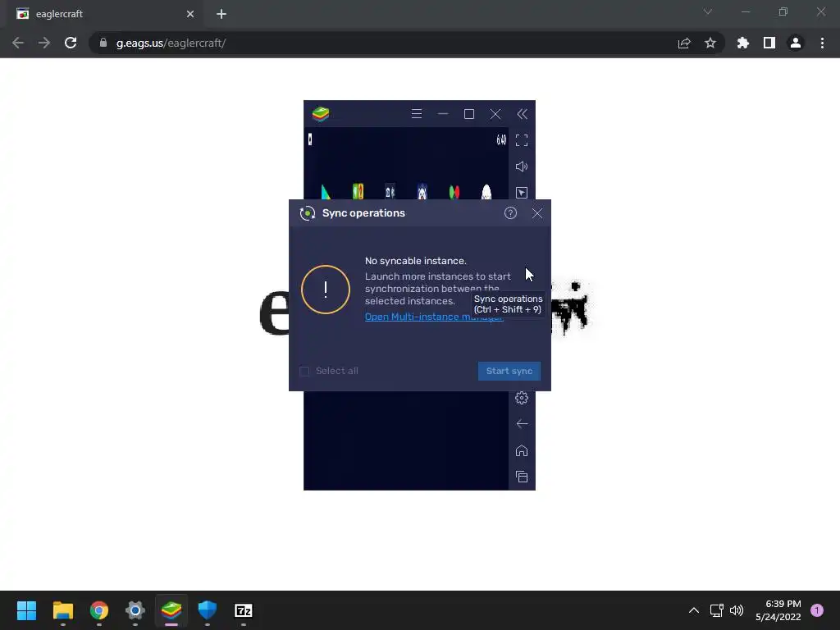
Task: Click the BlueStacks logo in title bar
Action: (321, 114)
